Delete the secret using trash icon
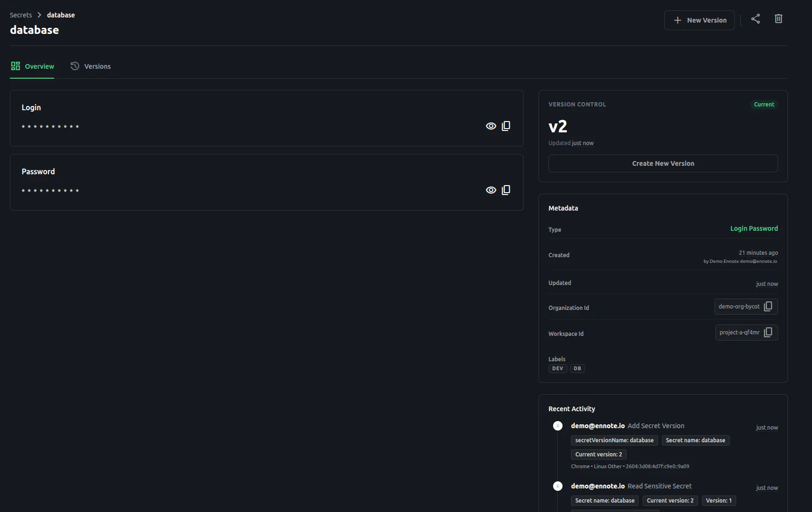Viewport: 812px width, 512px height. [x=779, y=19]
